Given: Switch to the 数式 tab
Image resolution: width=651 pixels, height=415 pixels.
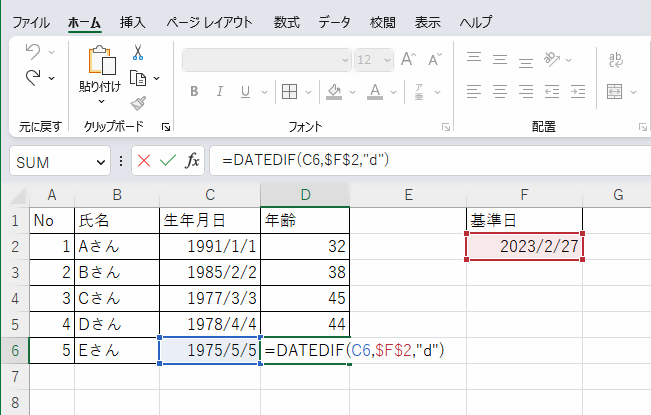Looking at the screenshot, I should click(286, 22).
